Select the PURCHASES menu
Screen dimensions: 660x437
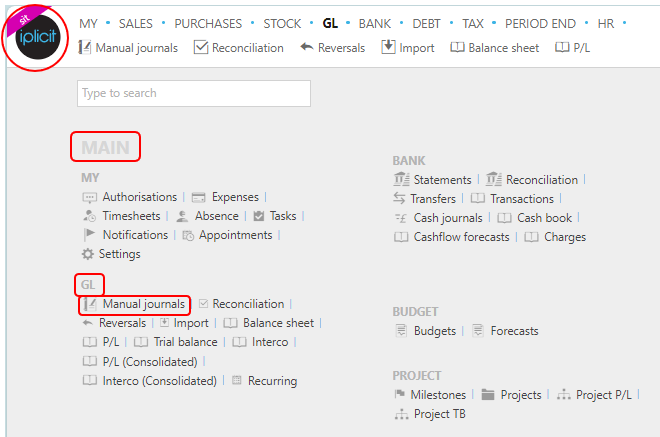tap(208, 24)
